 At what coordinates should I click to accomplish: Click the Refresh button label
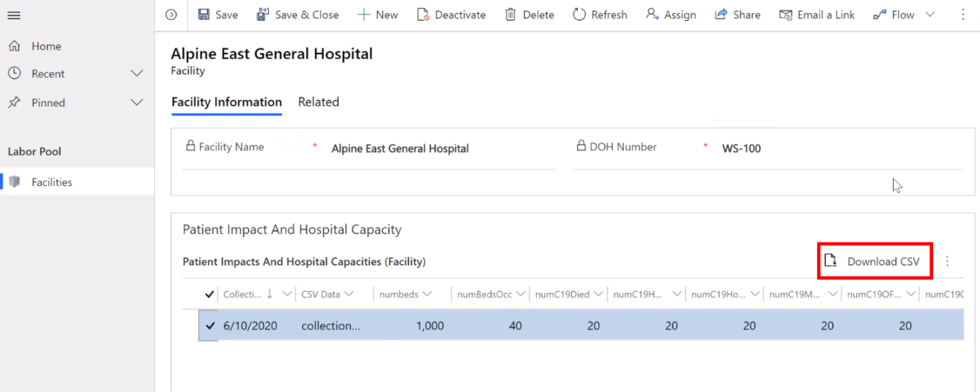coord(609,15)
